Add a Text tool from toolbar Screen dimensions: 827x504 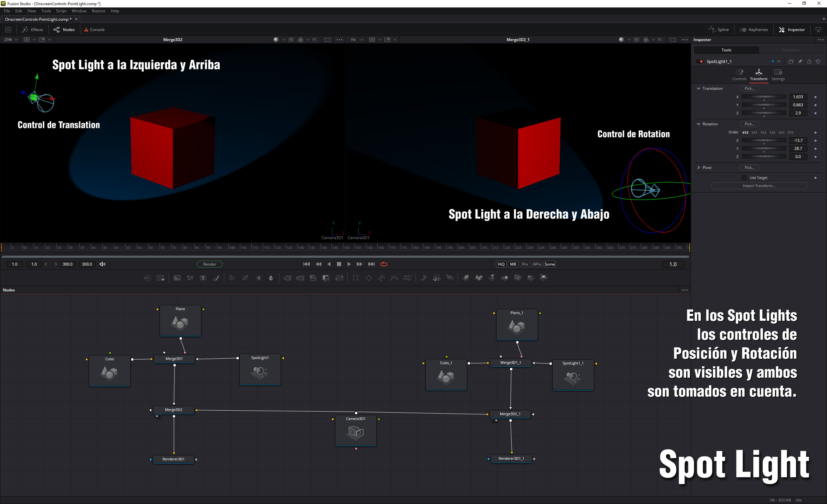203,278
